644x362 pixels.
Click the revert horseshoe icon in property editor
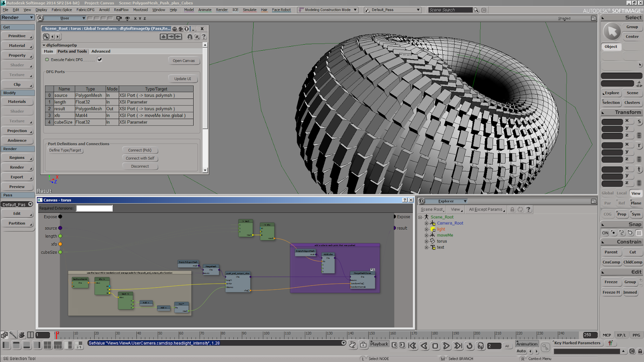(190, 37)
